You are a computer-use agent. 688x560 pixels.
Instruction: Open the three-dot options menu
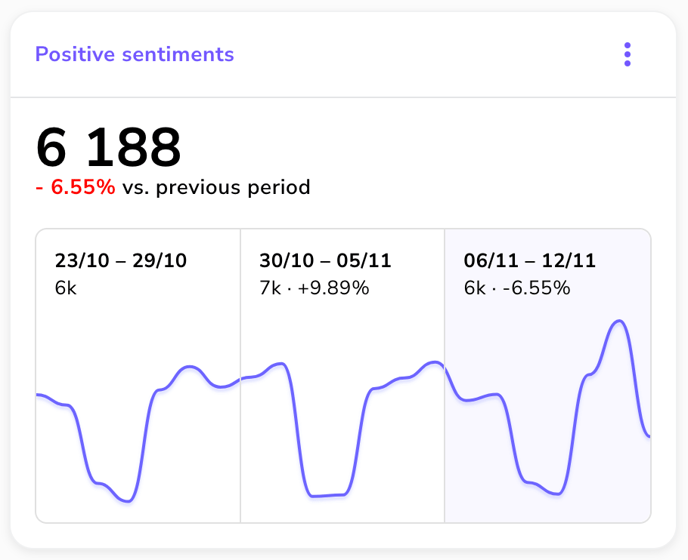pyautogui.click(x=627, y=54)
